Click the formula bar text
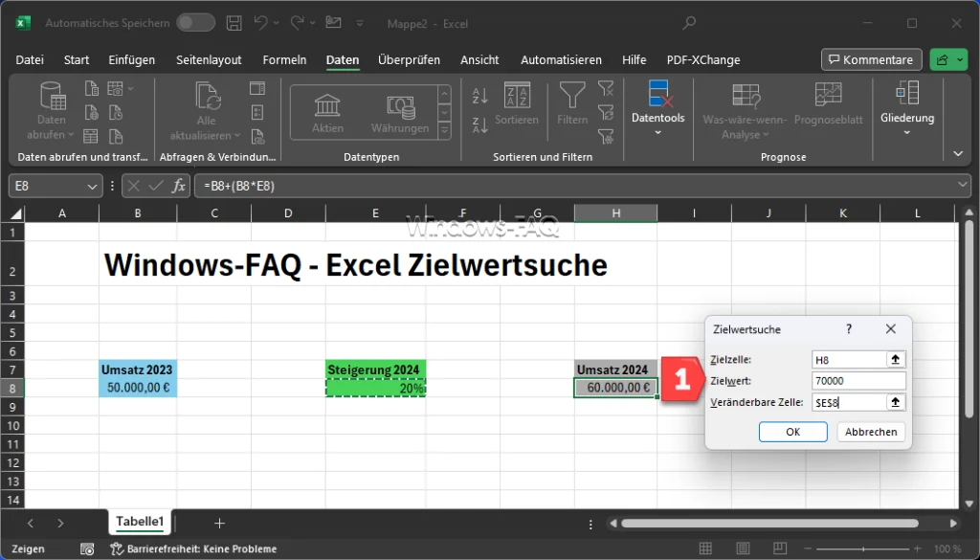 [239, 186]
